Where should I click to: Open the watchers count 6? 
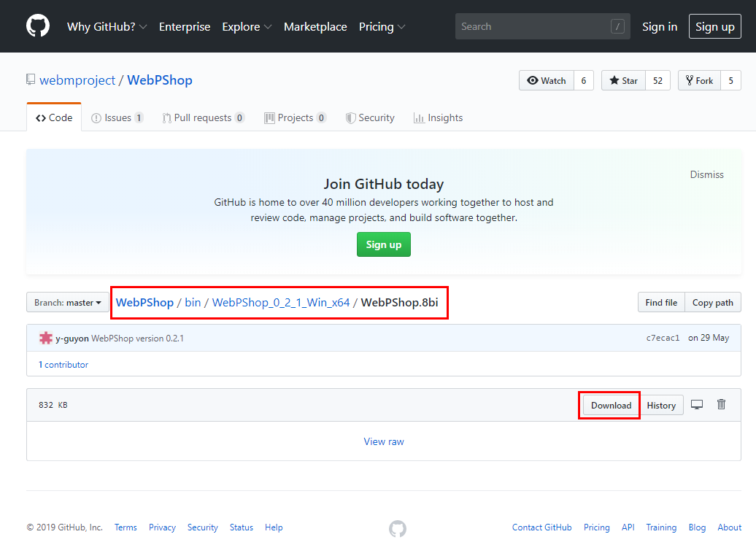click(583, 80)
